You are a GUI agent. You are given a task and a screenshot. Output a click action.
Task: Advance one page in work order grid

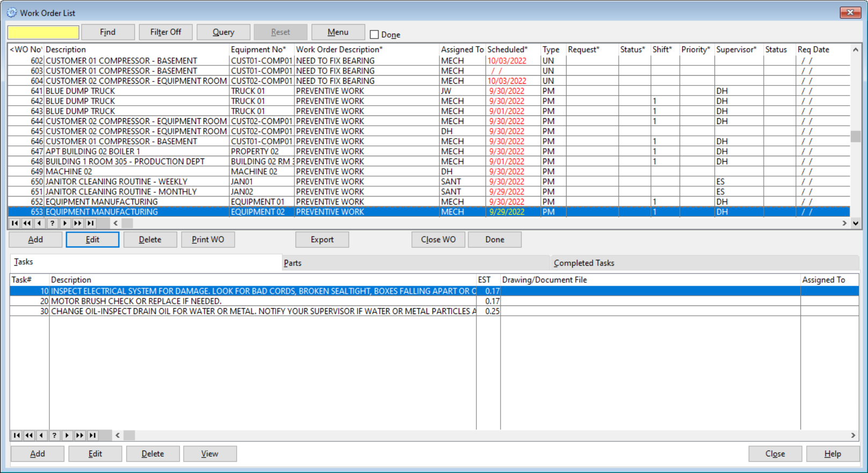click(x=78, y=223)
